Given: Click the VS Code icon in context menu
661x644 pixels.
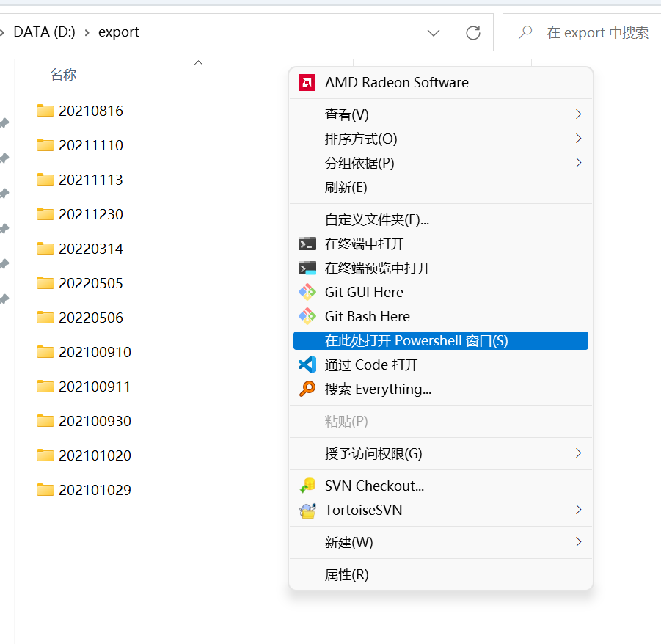Looking at the screenshot, I should [x=307, y=365].
